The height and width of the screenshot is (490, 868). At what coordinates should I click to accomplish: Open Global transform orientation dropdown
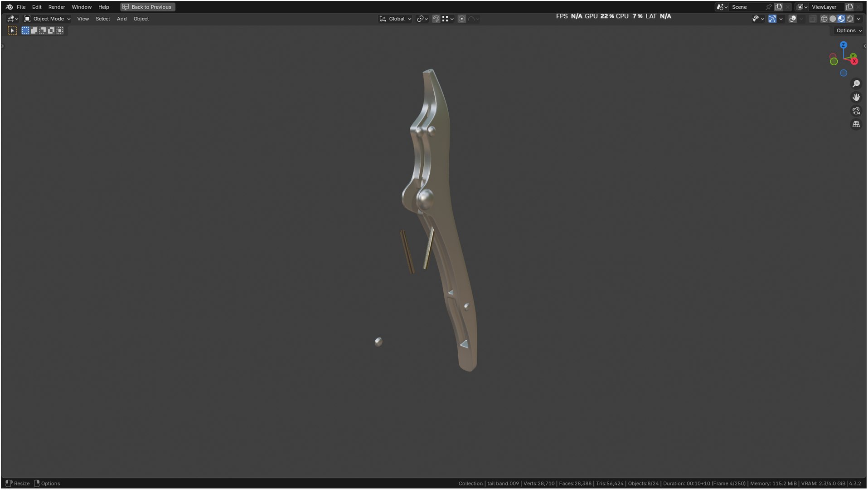[395, 19]
